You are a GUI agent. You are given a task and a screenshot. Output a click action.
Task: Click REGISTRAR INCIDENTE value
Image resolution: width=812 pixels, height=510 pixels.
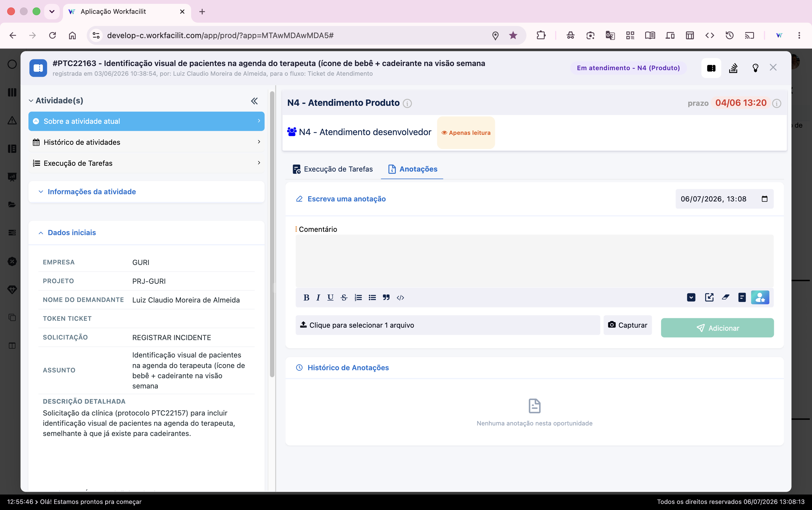tap(172, 338)
